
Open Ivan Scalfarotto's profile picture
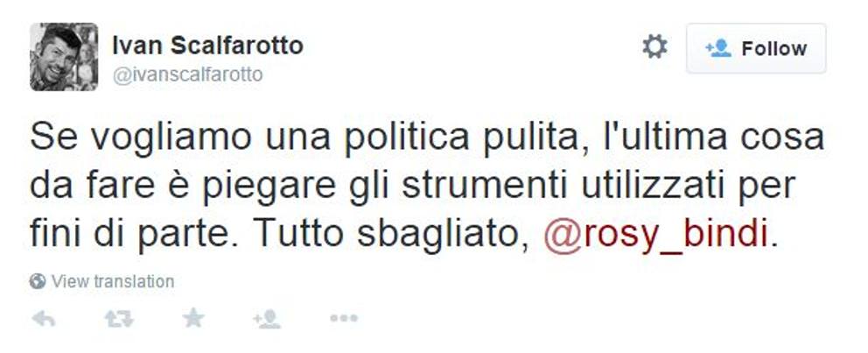tap(64, 57)
